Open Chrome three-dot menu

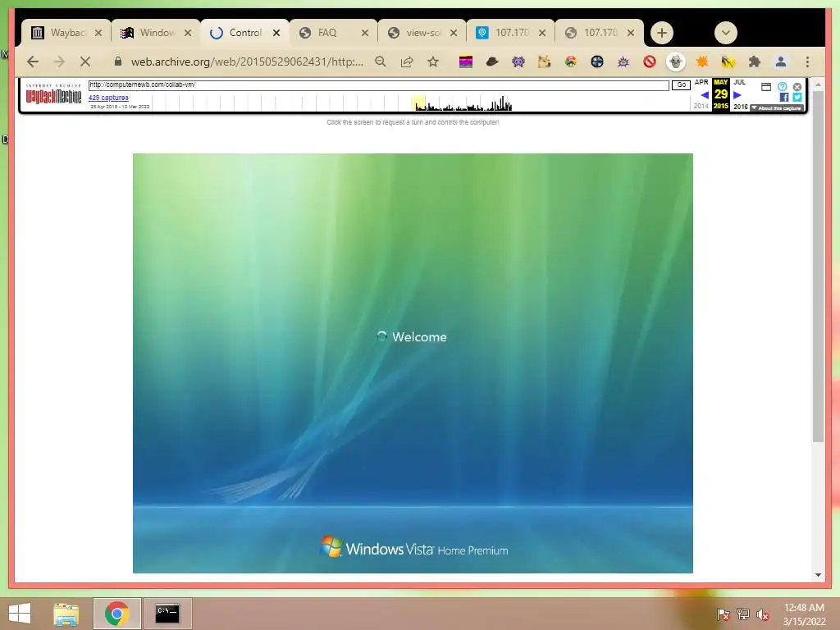[807, 62]
